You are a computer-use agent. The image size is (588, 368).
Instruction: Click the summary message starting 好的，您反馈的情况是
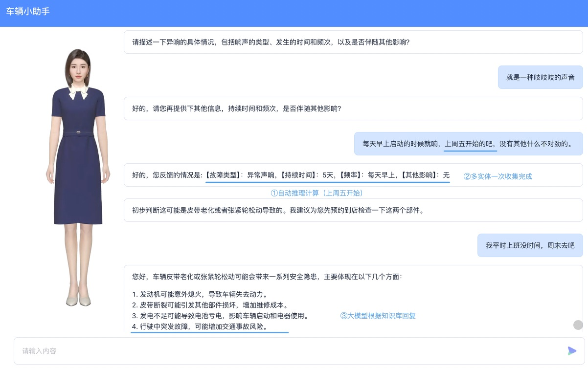coord(353,175)
